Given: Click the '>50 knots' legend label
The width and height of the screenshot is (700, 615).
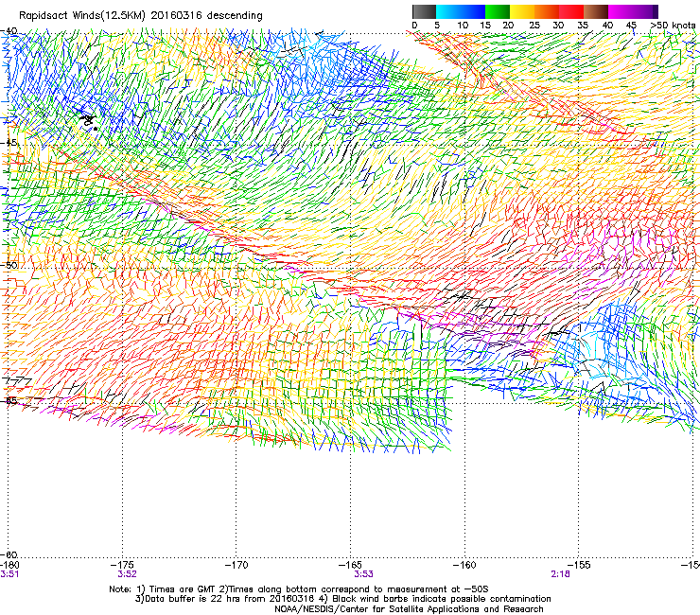Looking at the screenshot, I should pyautogui.click(x=673, y=26).
